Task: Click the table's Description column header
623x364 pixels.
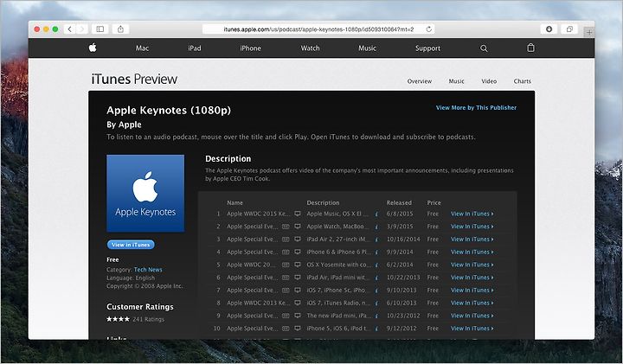Action: pyautogui.click(x=323, y=202)
